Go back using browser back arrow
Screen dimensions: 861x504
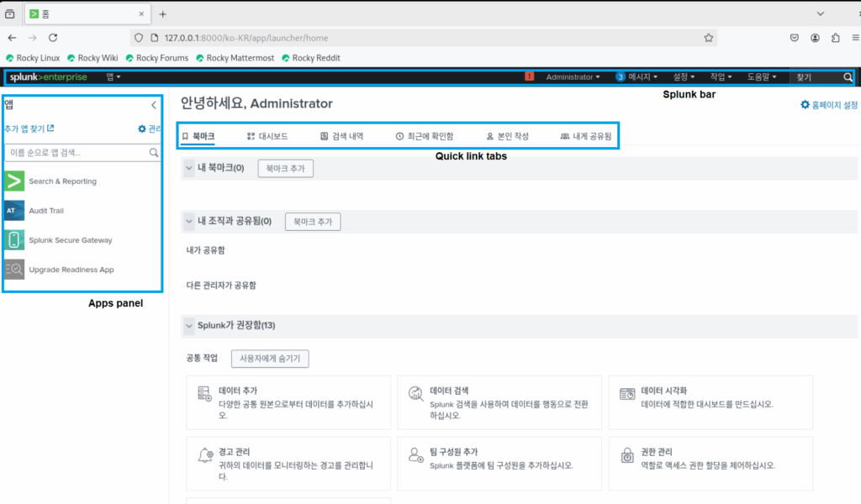coord(12,38)
